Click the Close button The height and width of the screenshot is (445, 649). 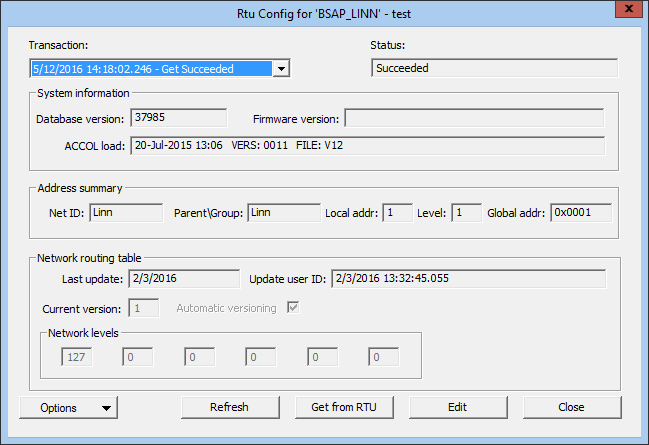pyautogui.click(x=572, y=407)
